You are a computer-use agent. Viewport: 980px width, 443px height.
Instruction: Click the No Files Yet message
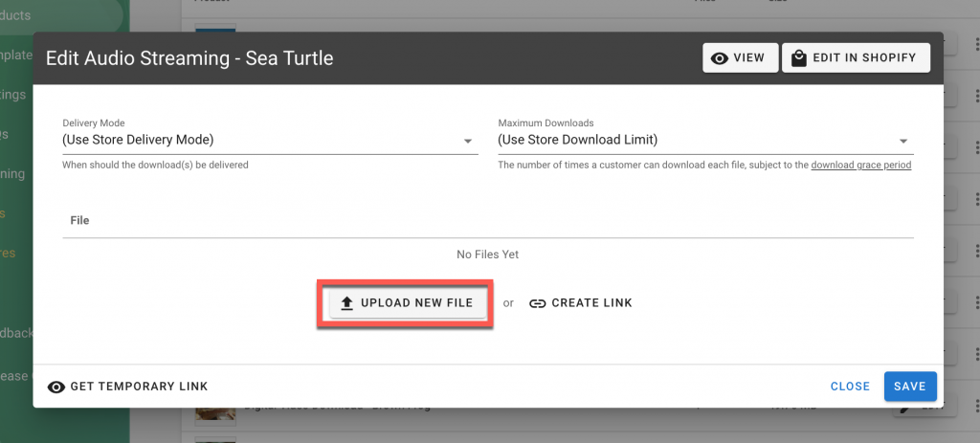[487, 255]
